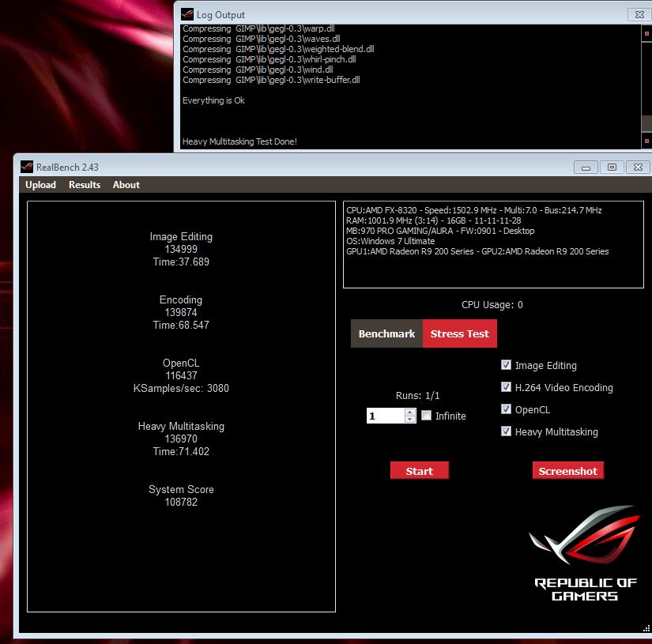This screenshot has height=644, width=652.
Task: Uncheck the H.264 Video Encoding checkbox
Action: [x=506, y=387]
